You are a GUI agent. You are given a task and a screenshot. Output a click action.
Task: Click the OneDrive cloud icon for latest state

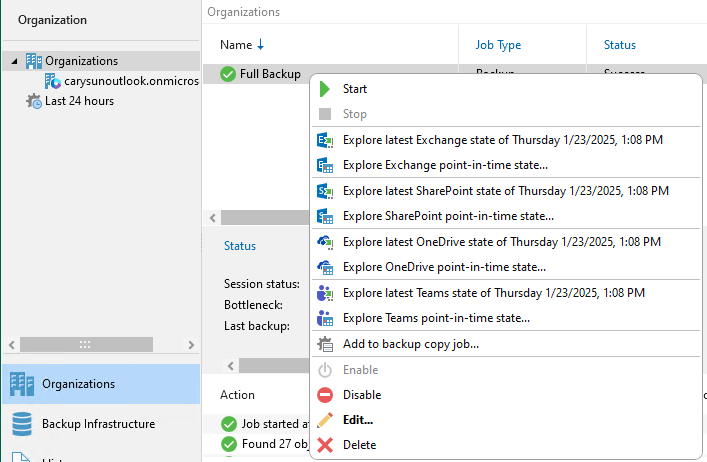(x=325, y=242)
